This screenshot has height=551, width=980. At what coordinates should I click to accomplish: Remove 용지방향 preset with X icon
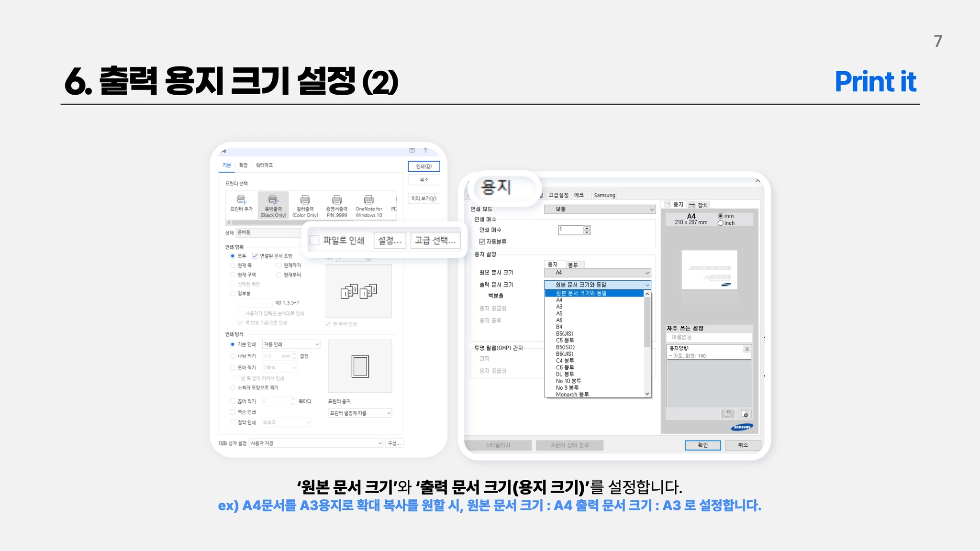point(746,350)
